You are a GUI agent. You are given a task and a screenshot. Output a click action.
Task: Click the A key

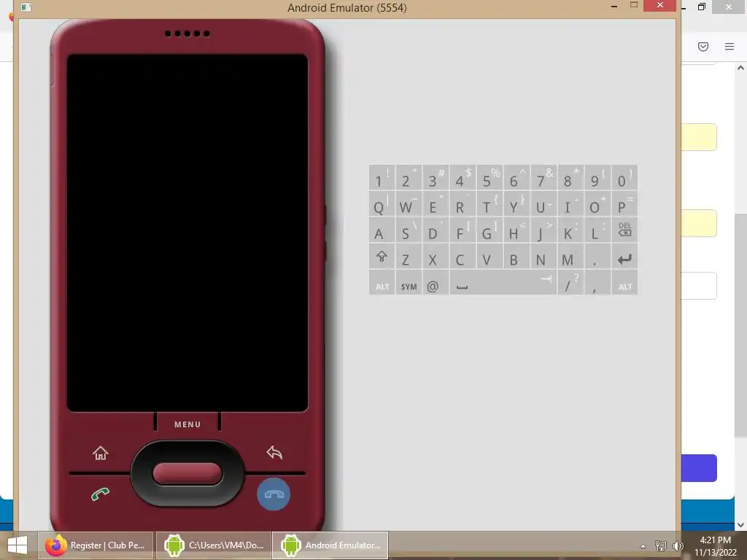[x=382, y=230]
